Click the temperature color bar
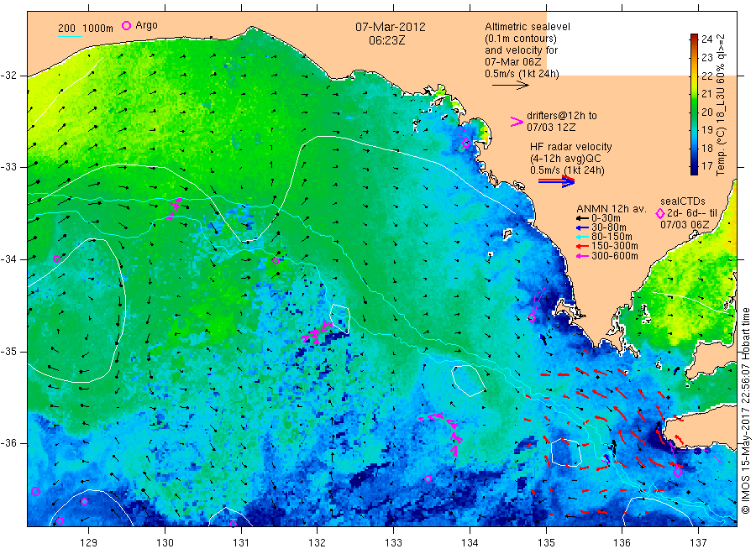The image size is (756, 554). 694,104
